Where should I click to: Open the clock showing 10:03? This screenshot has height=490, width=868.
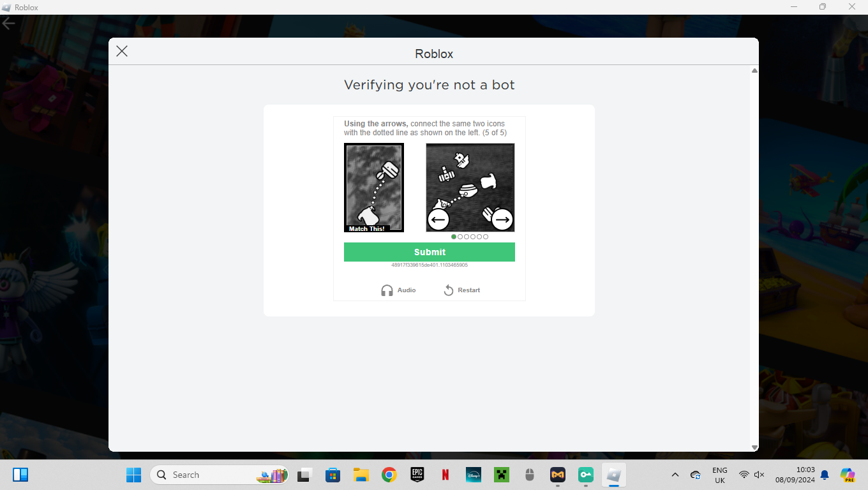(x=795, y=475)
